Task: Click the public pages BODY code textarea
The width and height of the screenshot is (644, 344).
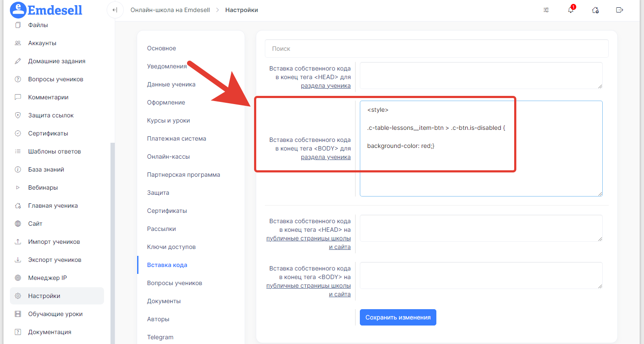Action: 481,275
